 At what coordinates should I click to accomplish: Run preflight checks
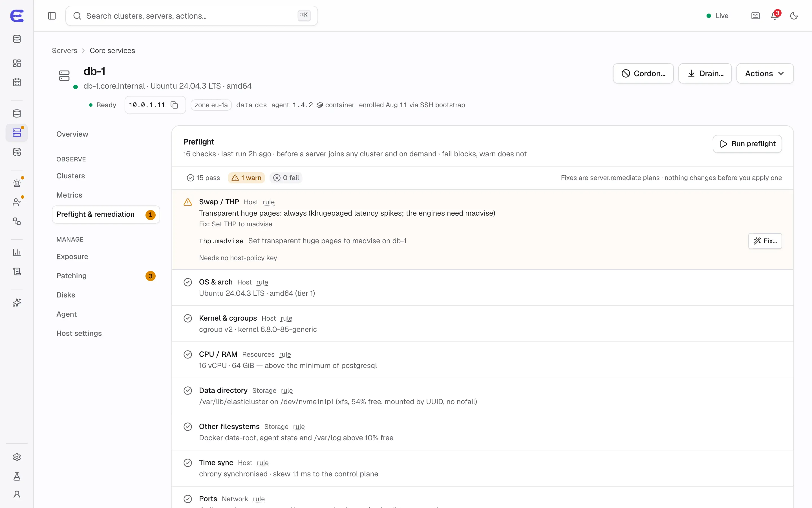coord(747,144)
